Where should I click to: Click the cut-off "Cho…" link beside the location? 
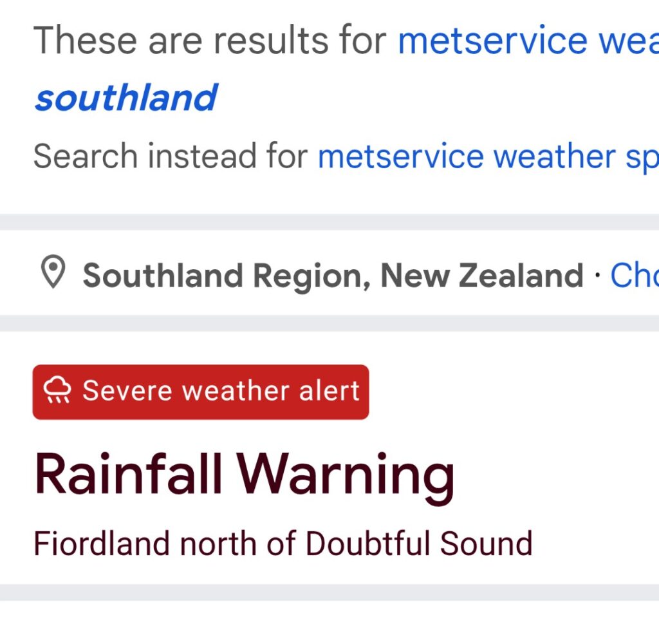tap(634, 276)
